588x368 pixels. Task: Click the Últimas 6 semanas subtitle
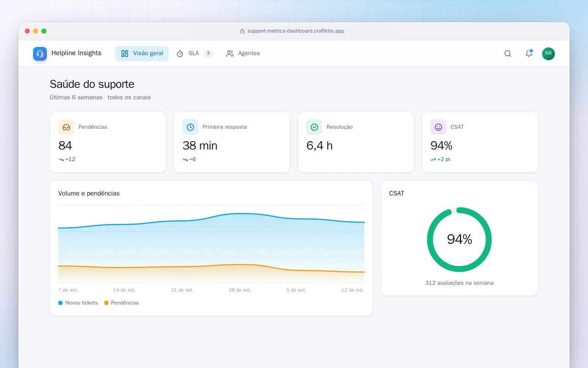100,98
